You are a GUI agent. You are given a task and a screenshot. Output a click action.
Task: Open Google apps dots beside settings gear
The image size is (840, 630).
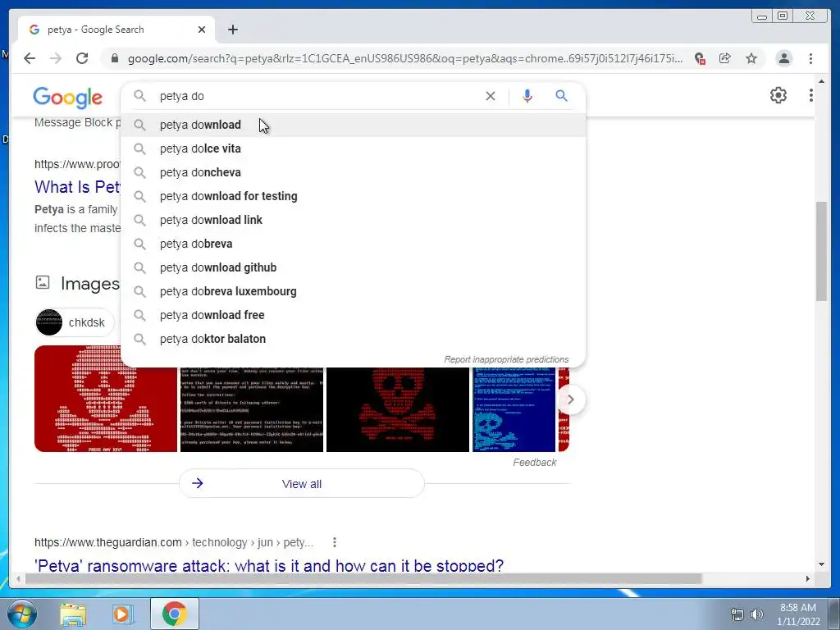pos(811,95)
